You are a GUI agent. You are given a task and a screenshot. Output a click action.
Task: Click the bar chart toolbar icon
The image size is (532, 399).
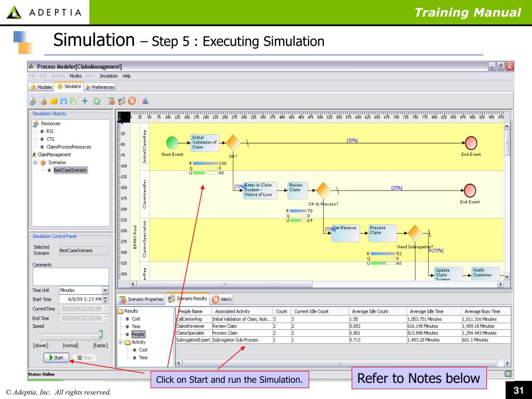[145, 101]
